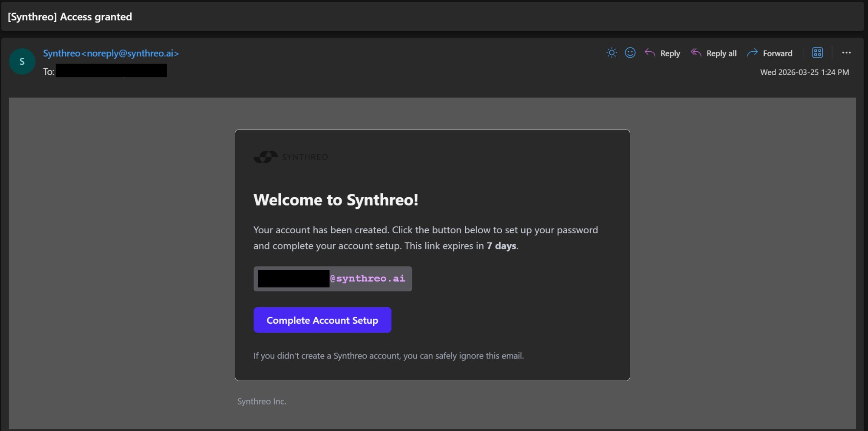Select the Reply arrow icon
The height and width of the screenshot is (431, 868).
pyautogui.click(x=650, y=53)
